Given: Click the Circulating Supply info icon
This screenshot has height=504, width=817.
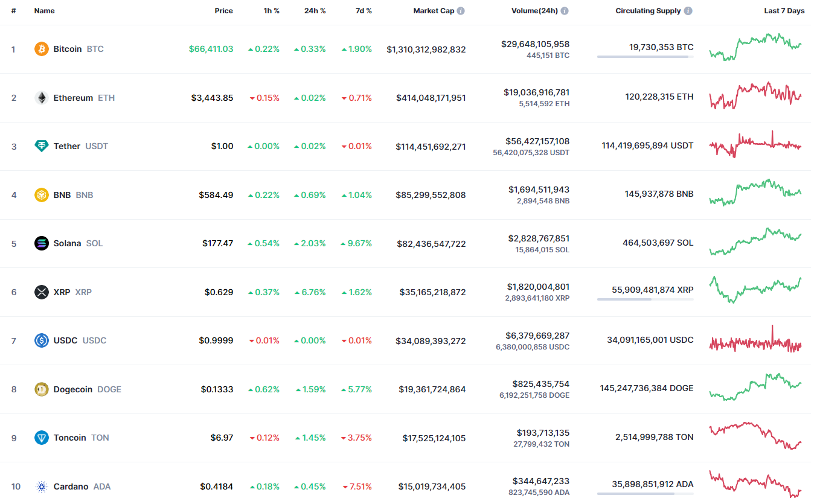Looking at the screenshot, I should pos(688,11).
